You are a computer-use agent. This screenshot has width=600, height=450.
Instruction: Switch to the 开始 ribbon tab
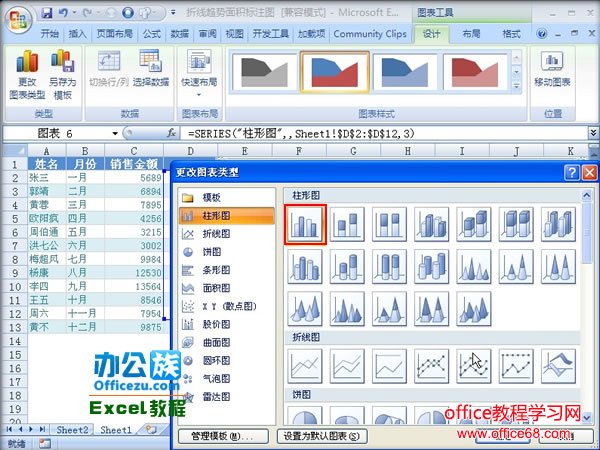pyautogui.click(x=50, y=34)
